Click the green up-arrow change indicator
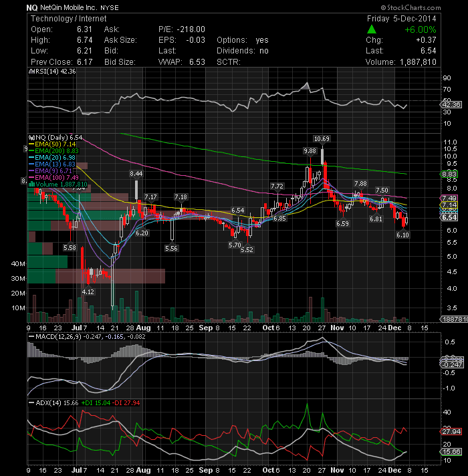The image size is (468, 476). tap(372, 29)
